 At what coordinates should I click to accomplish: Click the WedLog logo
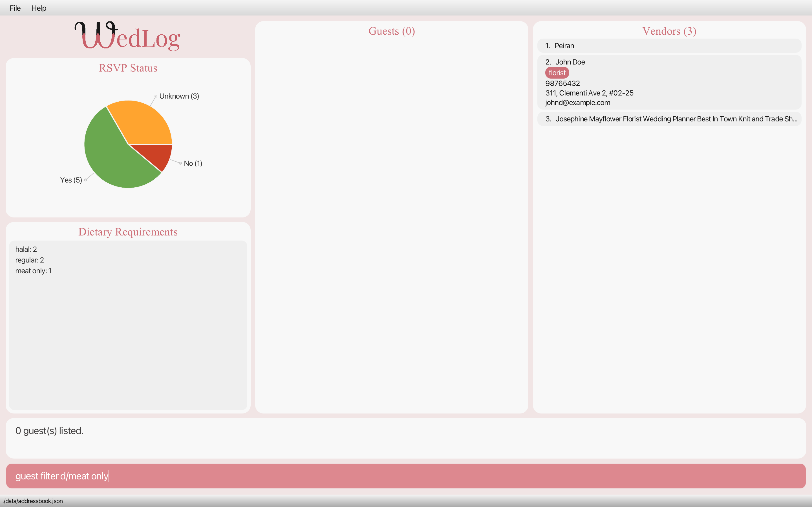coord(127,36)
